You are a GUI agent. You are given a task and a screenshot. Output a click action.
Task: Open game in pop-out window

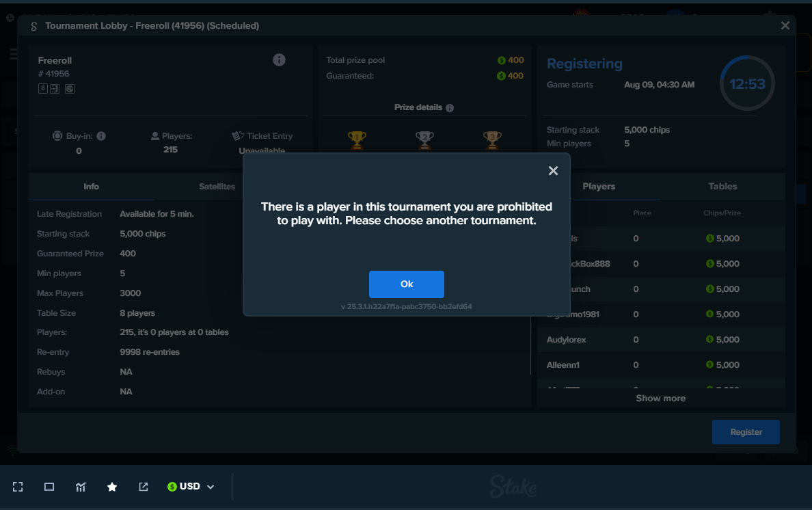click(144, 487)
